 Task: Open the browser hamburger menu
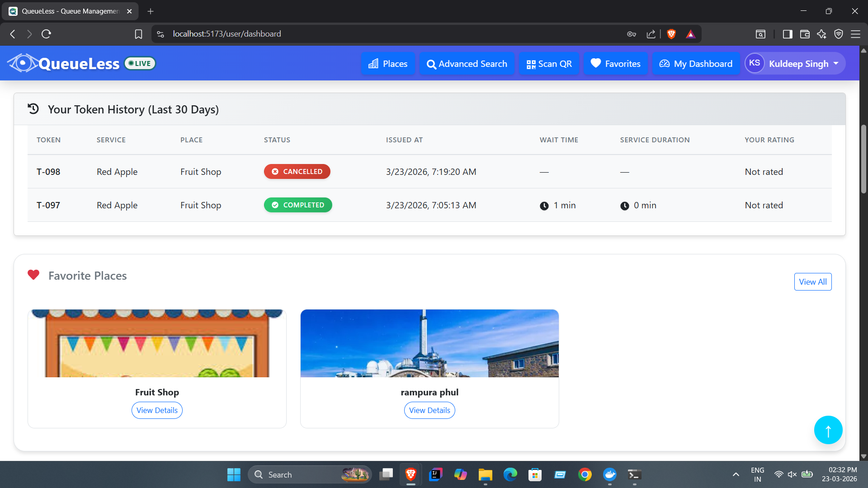(x=855, y=34)
